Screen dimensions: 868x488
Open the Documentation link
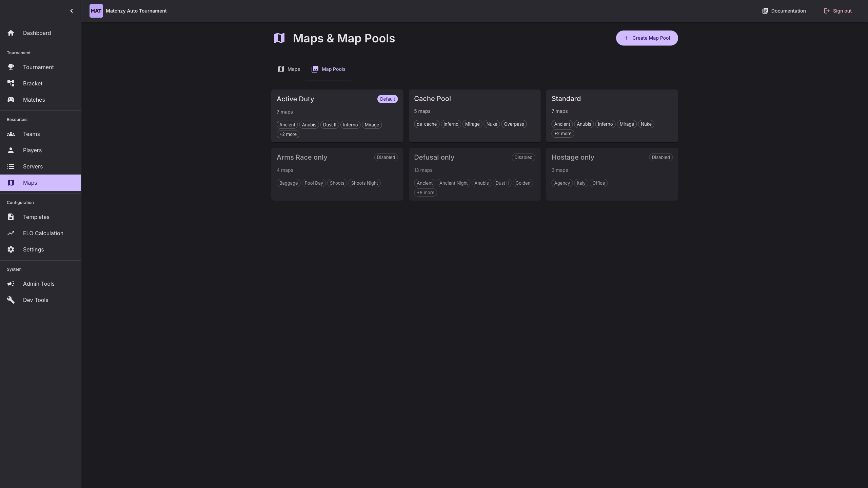click(784, 11)
